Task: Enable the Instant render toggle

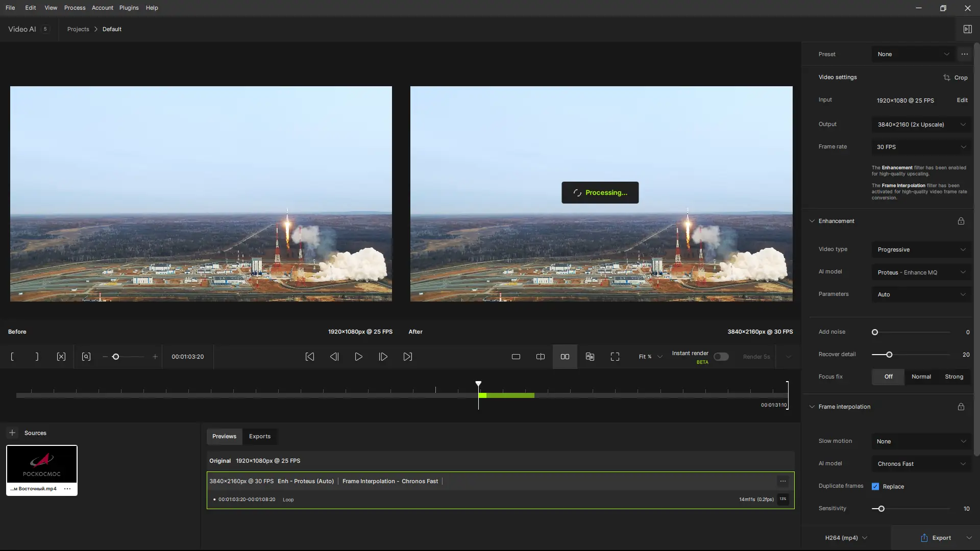Action: click(721, 357)
